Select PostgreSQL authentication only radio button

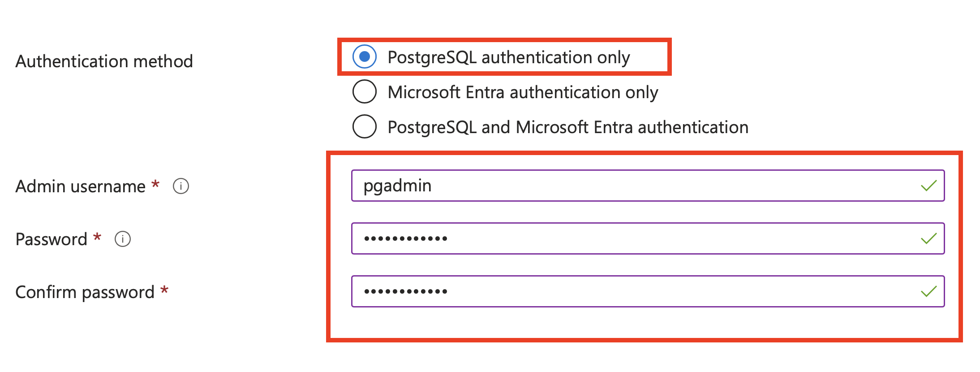pyautogui.click(x=365, y=57)
